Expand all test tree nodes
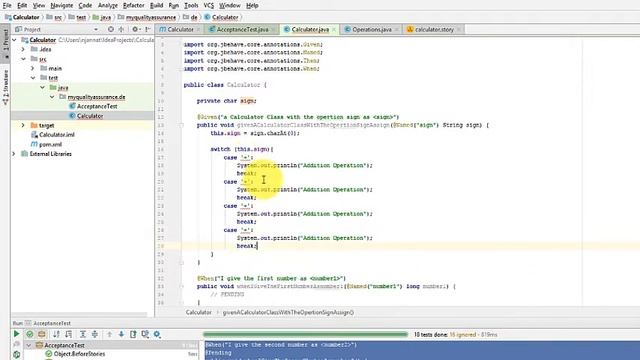 tap(83, 334)
